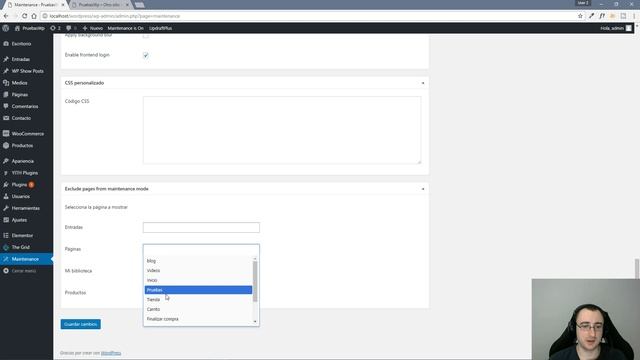Open PruebasWp site menu in admin bar
The width and height of the screenshot is (640, 360).
coord(30,28)
